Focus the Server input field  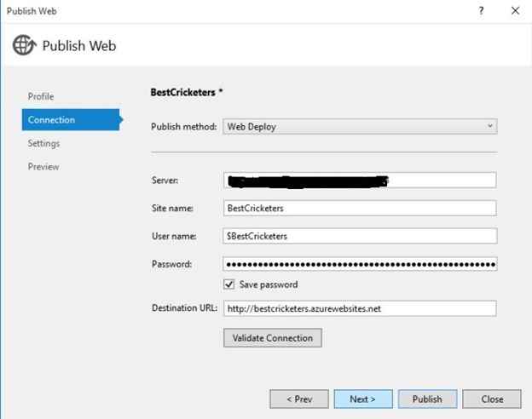(x=360, y=181)
